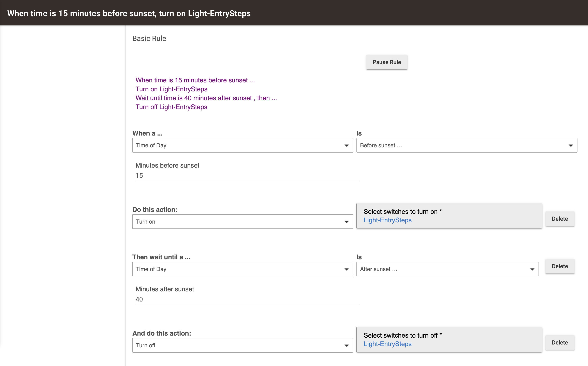588x366 pixels.
Task: Click the 'Wait until time is 40 minutes' summary line
Action: (206, 98)
